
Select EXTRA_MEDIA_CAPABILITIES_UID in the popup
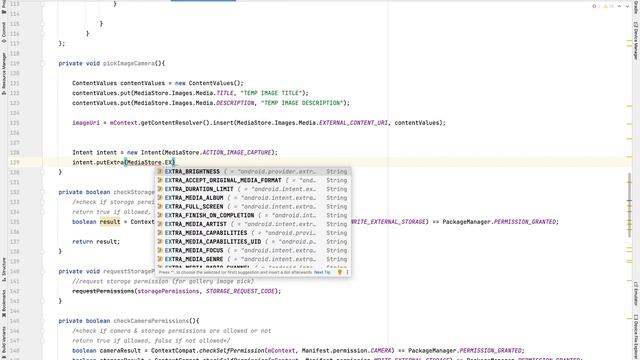253,242
